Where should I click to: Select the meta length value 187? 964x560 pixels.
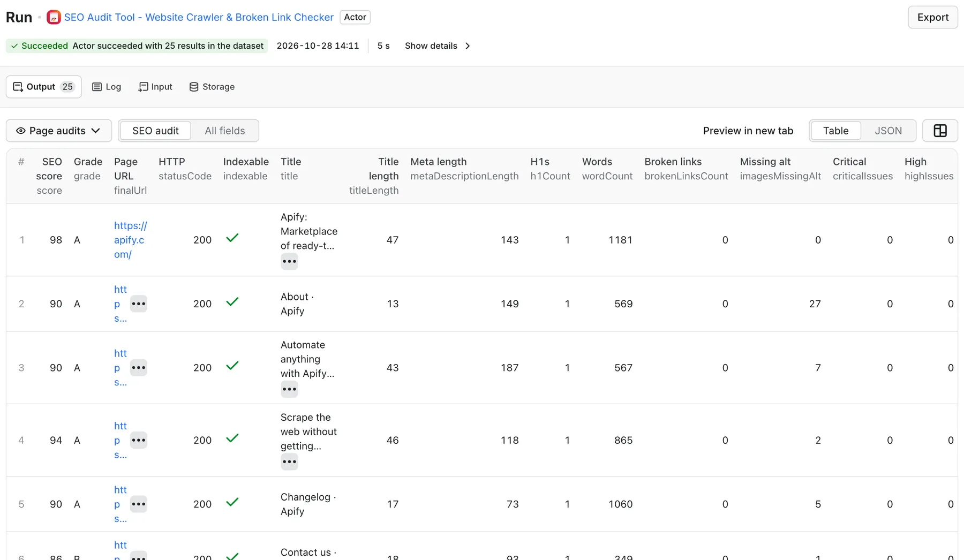pos(509,368)
